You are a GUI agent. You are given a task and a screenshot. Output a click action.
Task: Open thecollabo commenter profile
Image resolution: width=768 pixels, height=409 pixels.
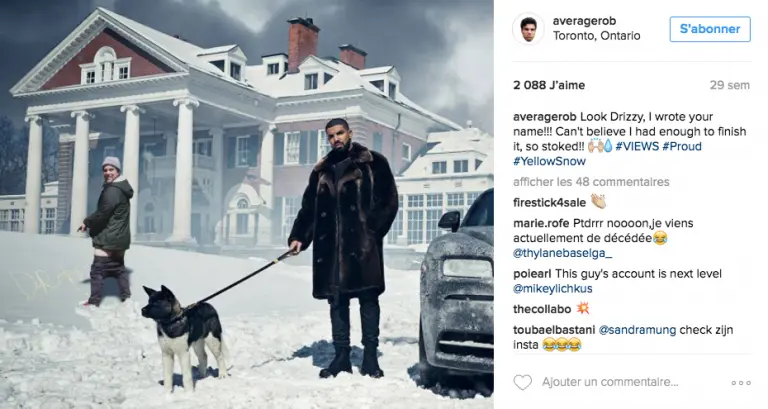(542, 309)
